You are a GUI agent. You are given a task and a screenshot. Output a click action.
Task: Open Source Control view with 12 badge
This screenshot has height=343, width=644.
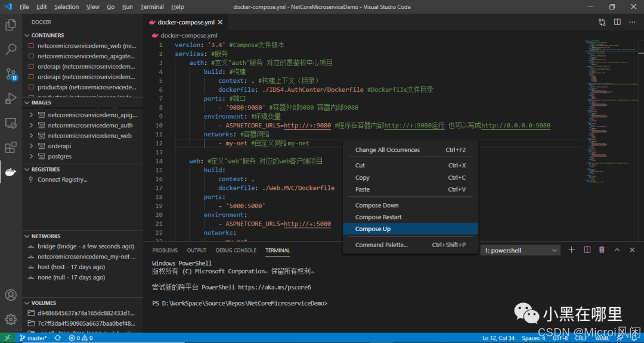(11, 74)
